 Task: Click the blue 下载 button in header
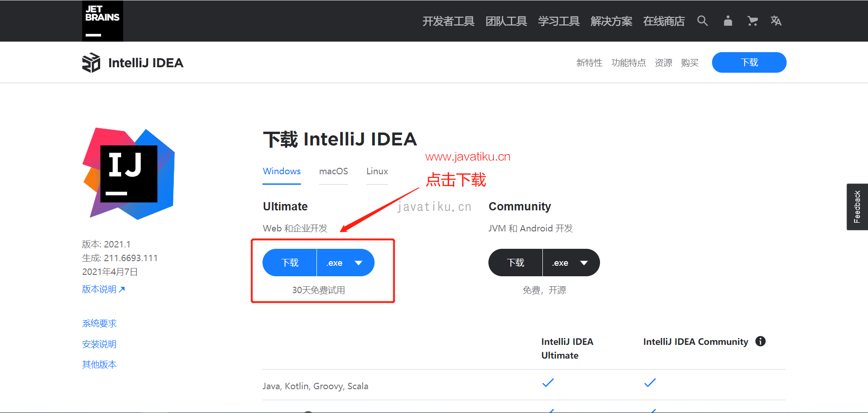749,62
